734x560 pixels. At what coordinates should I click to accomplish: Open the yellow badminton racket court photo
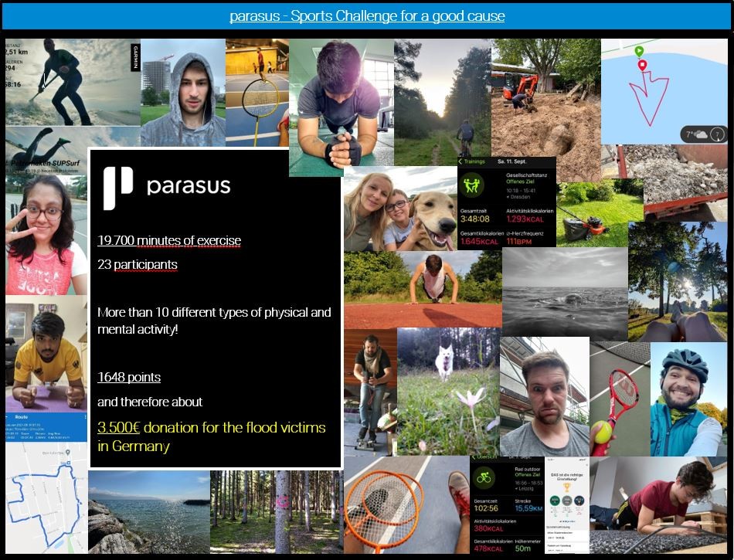[257, 93]
